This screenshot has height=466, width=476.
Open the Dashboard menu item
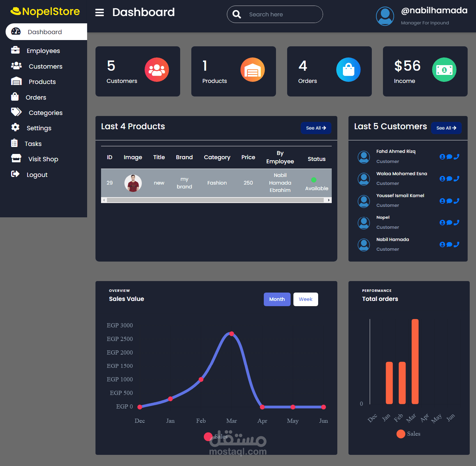coord(46,32)
